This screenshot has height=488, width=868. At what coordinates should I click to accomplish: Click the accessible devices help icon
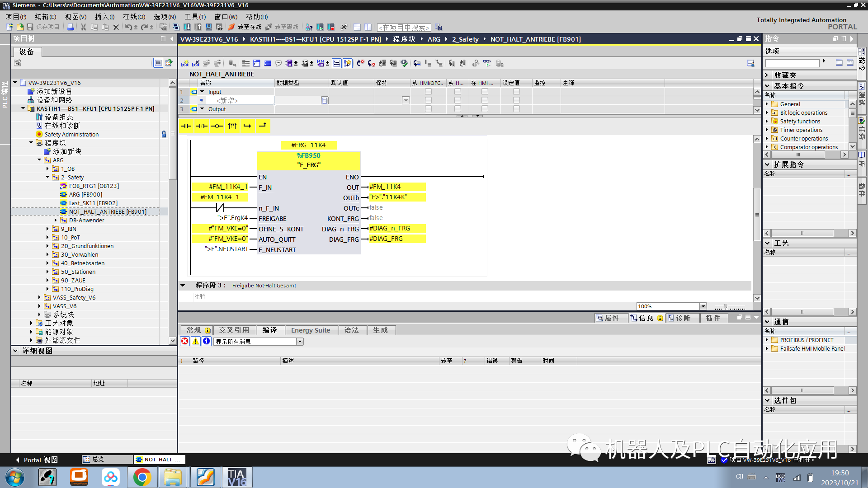point(309,27)
